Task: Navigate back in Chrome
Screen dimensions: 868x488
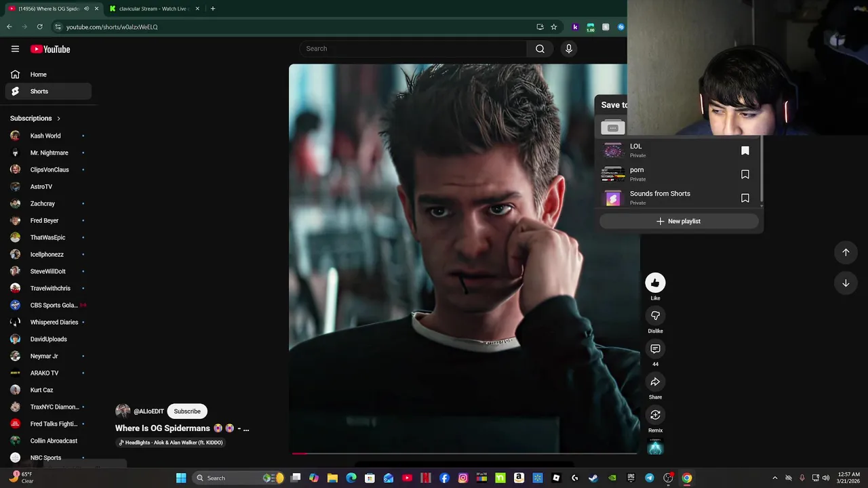Action: [x=9, y=26]
